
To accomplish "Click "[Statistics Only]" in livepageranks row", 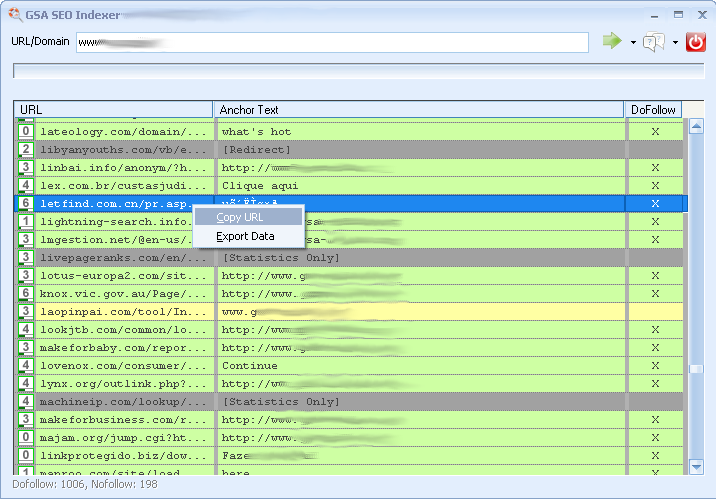I will coord(281,258).
